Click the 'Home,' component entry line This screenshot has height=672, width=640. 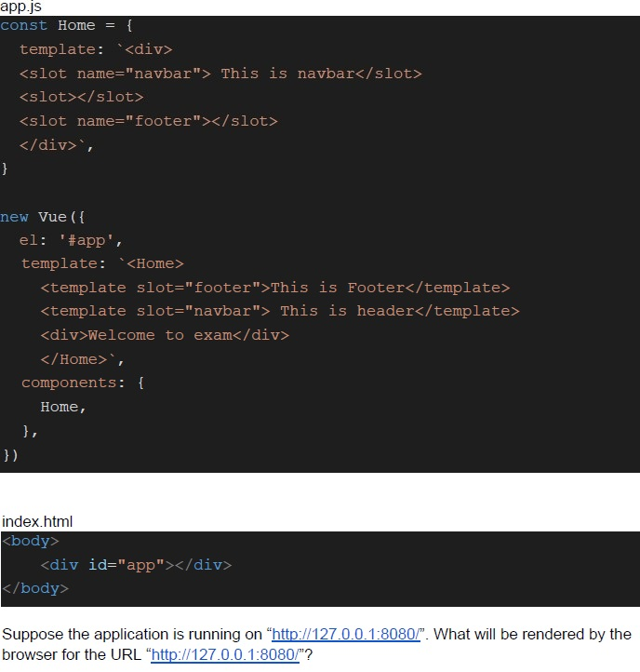pyautogui.click(x=63, y=407)
